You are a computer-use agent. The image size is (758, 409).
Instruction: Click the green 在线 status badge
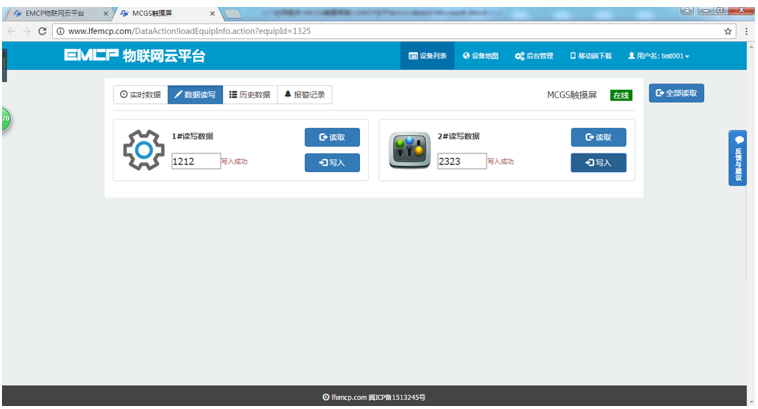621,95
